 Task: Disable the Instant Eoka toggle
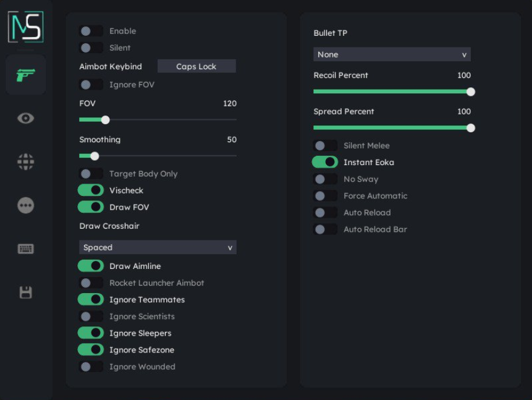(x=325, y=163)
